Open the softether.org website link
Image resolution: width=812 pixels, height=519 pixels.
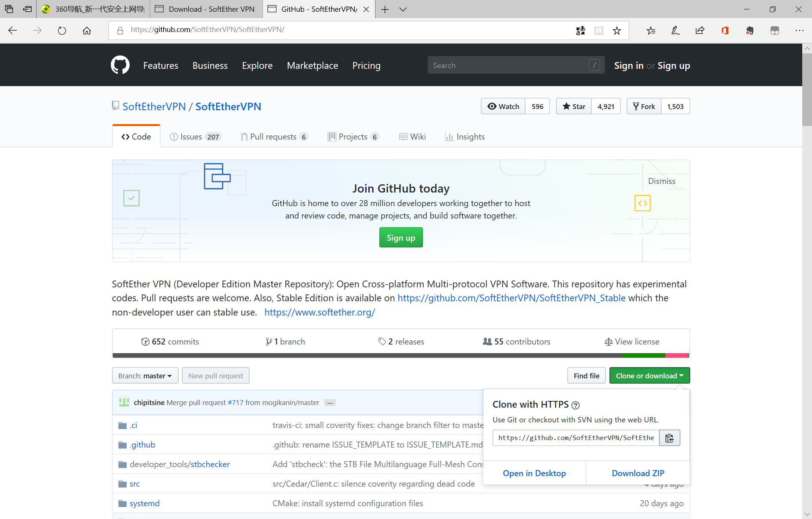320,312
